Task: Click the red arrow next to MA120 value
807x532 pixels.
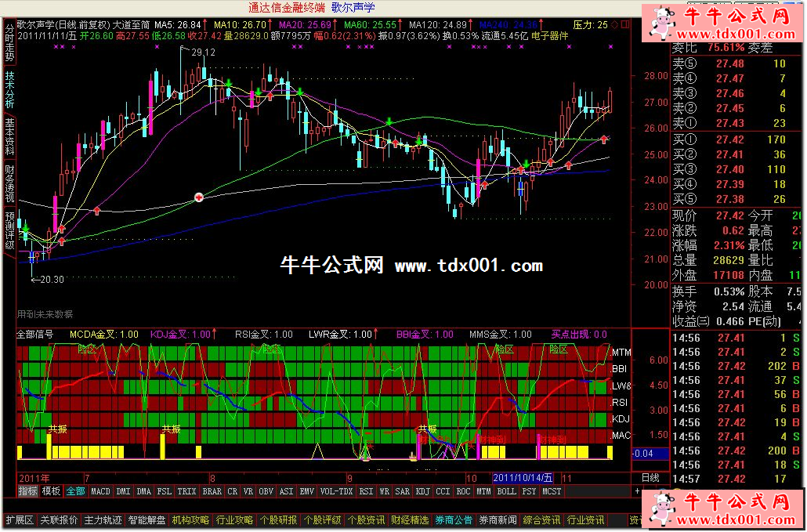Action: 472,25
